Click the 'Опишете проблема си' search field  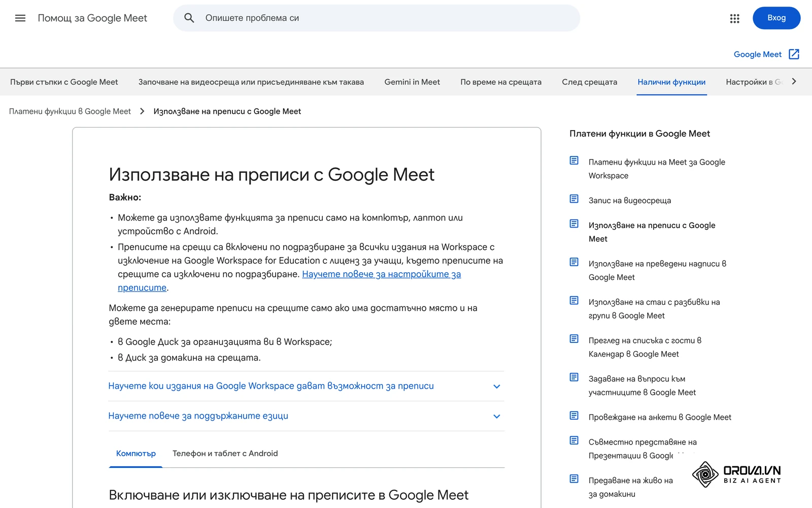pos(377,18)
